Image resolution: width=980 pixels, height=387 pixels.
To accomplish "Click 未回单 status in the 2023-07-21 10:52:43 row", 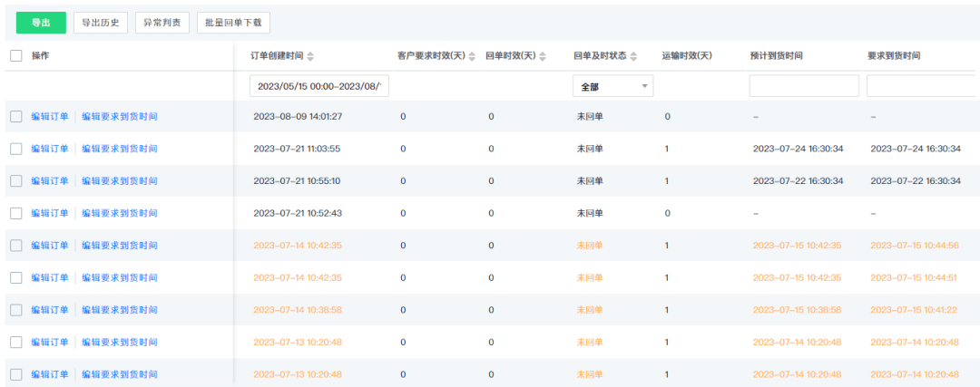I will point(590,214).
